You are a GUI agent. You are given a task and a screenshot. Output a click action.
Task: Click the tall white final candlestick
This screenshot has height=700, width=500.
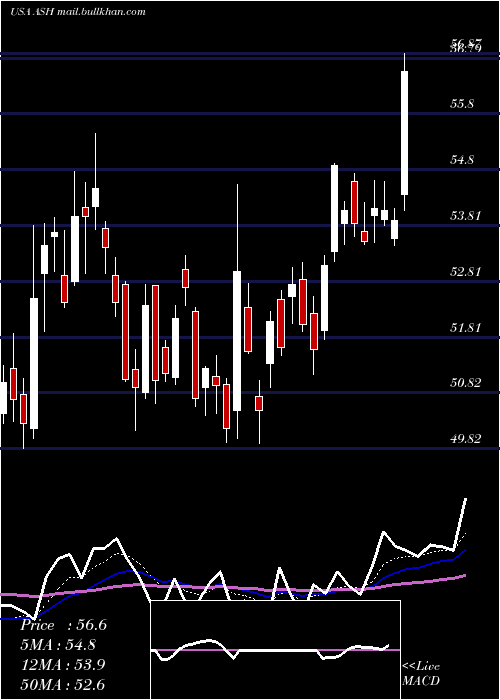pyautogui.click(x=404, y=132)
